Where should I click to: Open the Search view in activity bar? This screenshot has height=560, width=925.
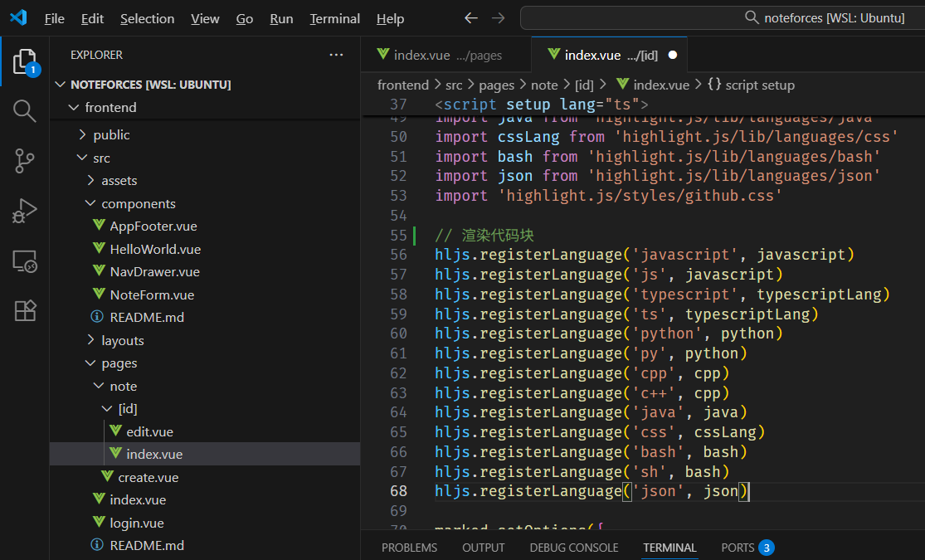[x=24, y=111]
